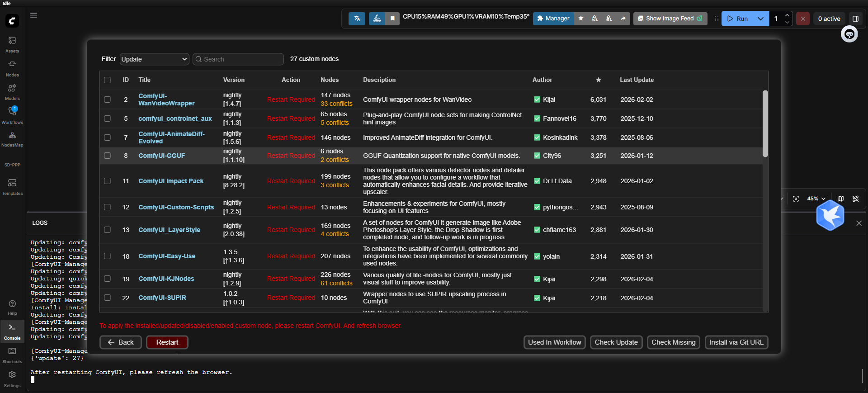
Task: Check the ComfyUI-WanVideoWrapper row checkbox
Action: point(108,99)
